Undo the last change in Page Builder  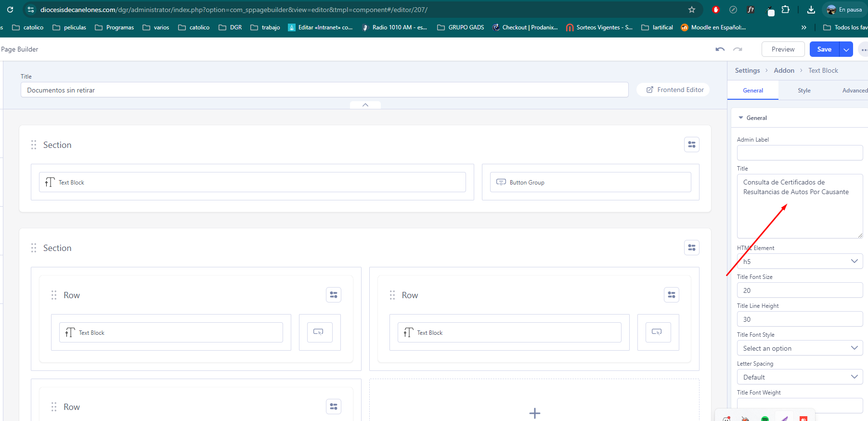(720, 49)
